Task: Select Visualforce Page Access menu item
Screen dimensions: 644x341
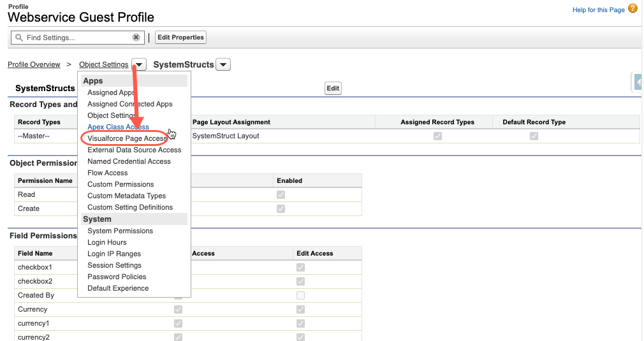Action: click(x=127, y=138)
